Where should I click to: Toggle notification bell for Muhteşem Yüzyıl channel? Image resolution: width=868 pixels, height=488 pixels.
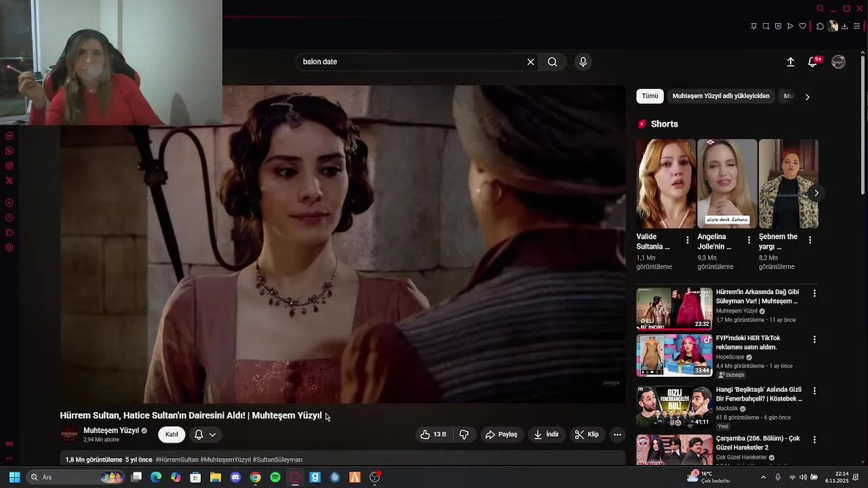205,434
